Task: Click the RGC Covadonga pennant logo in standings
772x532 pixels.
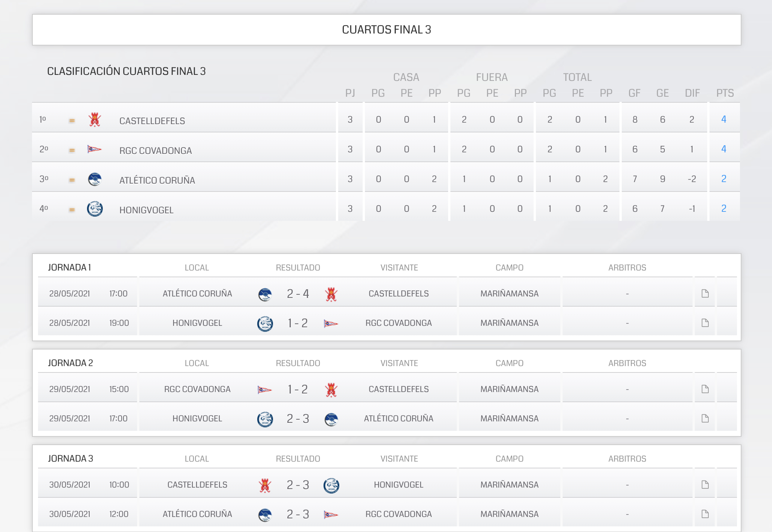Action: (x=94, y=149)
